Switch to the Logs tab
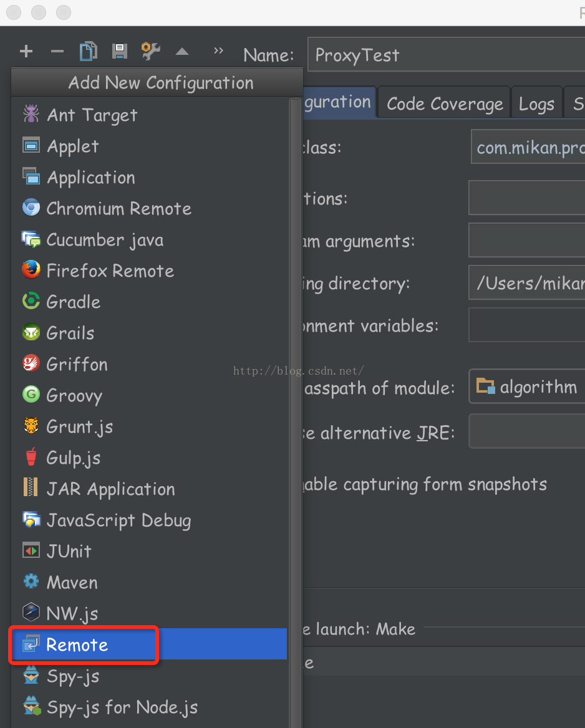 pos(536,103)
